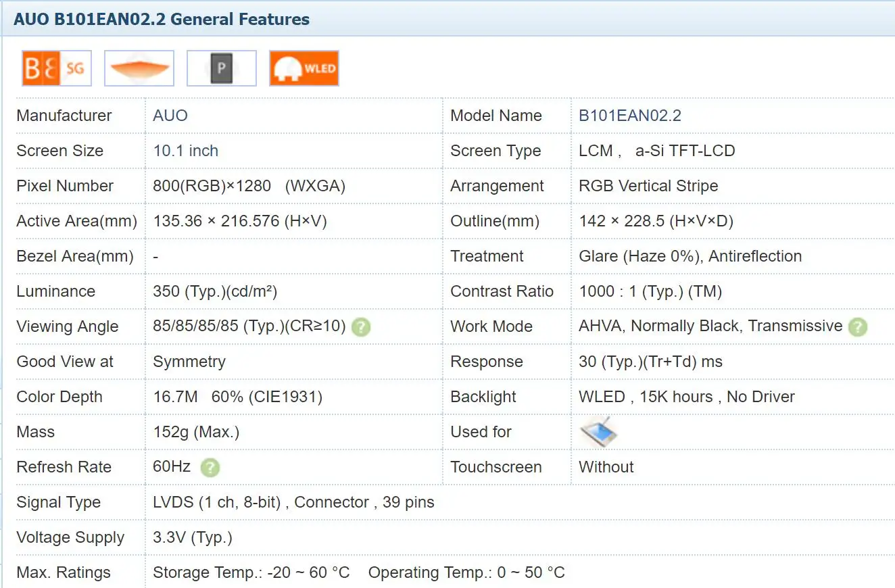Select the '135.36 × 216.576 (H×V)' value
895x588 pixels.
tap(240, 221)
